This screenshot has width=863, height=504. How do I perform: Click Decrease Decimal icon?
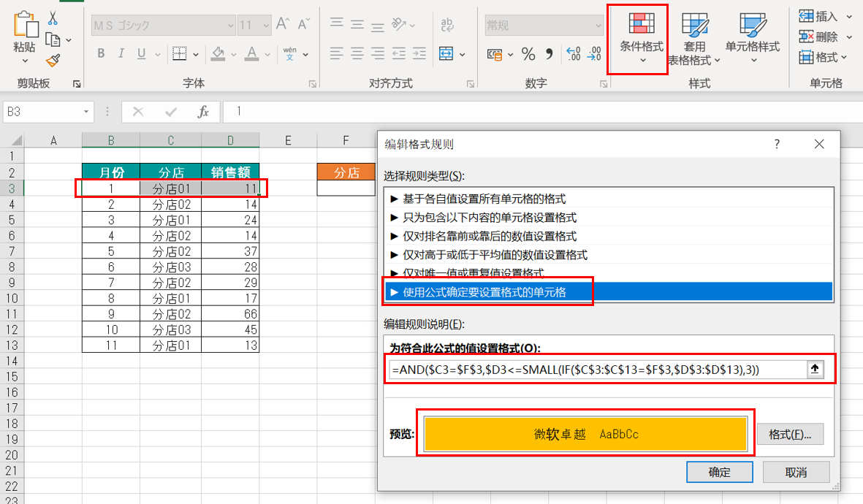(594, 54)
